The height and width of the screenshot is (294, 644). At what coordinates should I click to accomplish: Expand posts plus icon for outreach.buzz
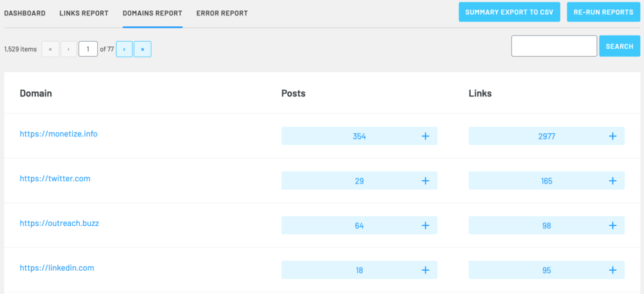tap(426, 226)
